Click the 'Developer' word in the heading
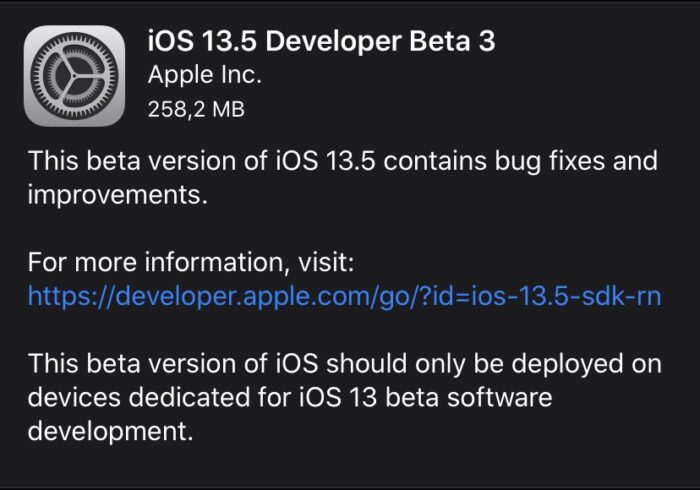 [333, 41]
